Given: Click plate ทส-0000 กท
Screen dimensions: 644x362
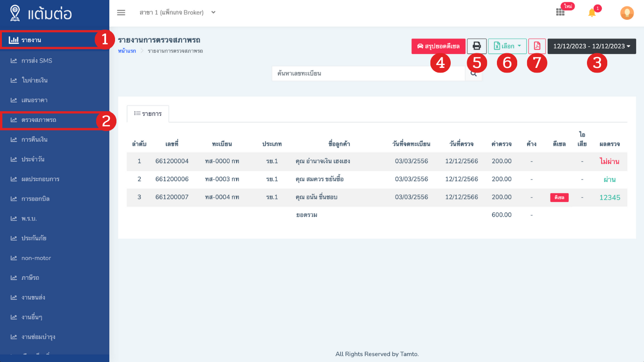Looking at the screenshot, I should (222, 161).
